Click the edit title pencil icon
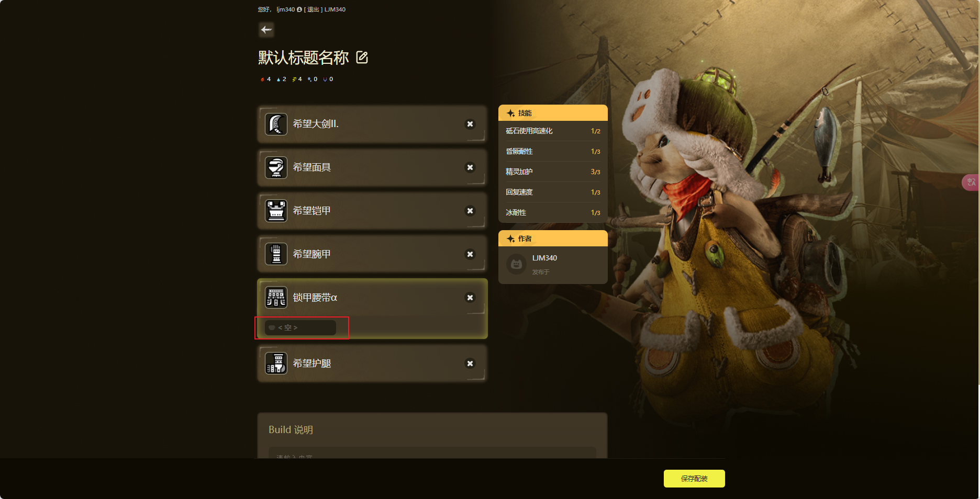The image size is (980, 499). click(362, 58)
